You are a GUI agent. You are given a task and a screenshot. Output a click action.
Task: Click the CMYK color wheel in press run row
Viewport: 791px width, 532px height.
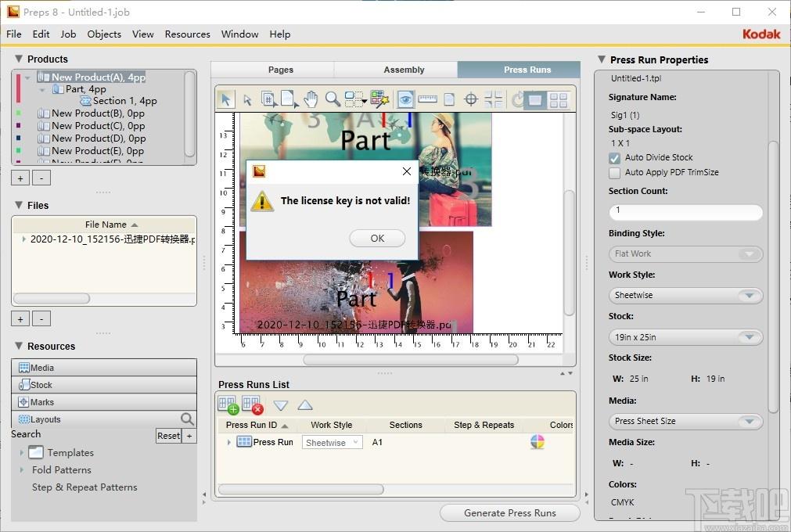pyautogui.click(x=538, y=442)
